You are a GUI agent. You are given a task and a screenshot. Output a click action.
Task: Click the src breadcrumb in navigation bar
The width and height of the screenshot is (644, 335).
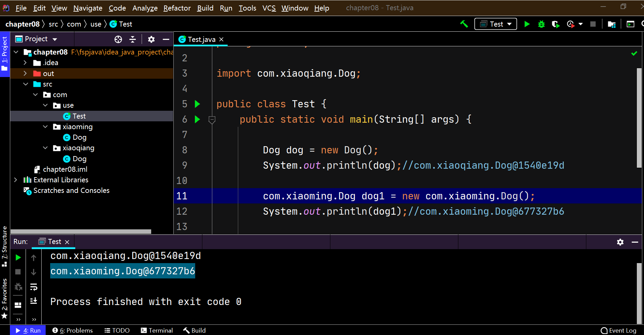[x=53, y=24]
